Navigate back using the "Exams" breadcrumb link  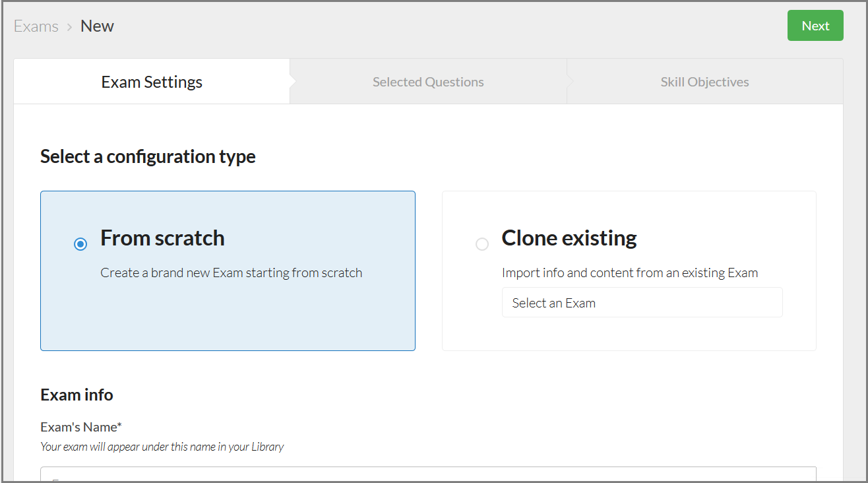pyautogui.click(x=36, y=26)
